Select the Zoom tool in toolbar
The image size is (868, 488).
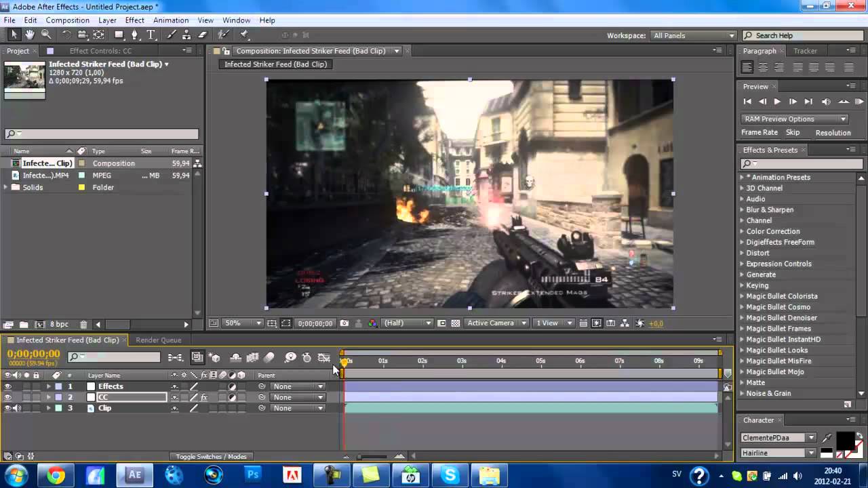(46, 35)
